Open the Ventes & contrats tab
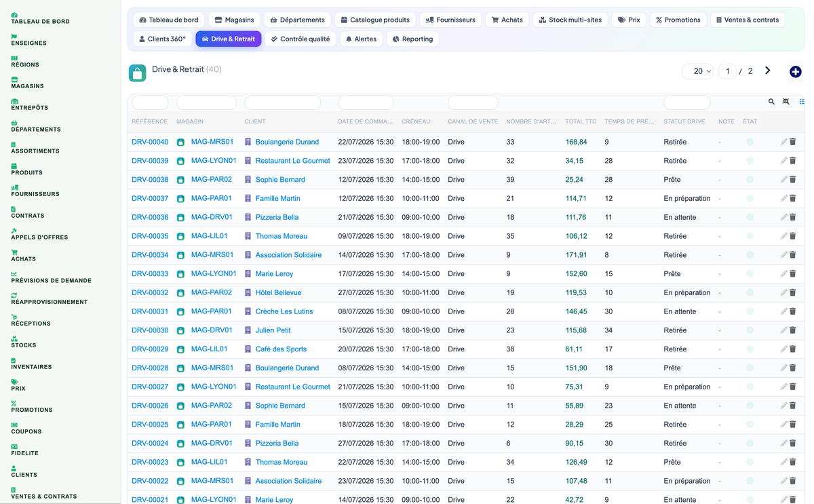This screenshot has height=504, width=814. [747, 20]
